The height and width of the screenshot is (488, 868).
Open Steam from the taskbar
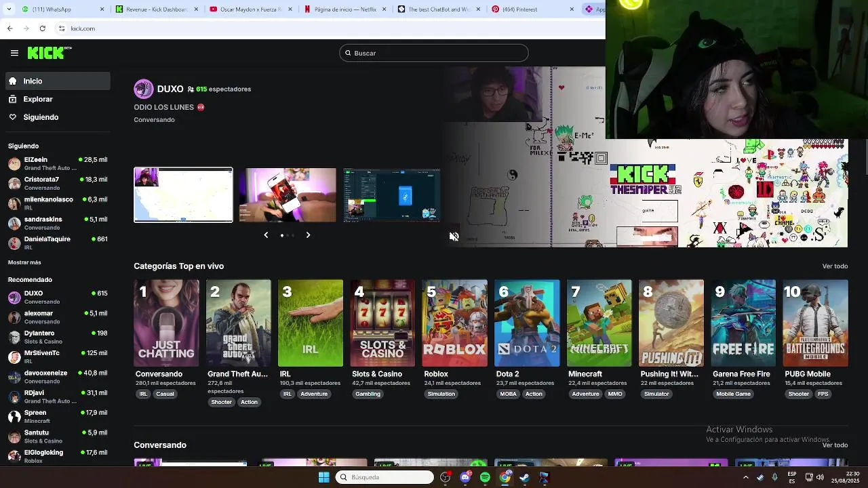[x=524, y=477]
